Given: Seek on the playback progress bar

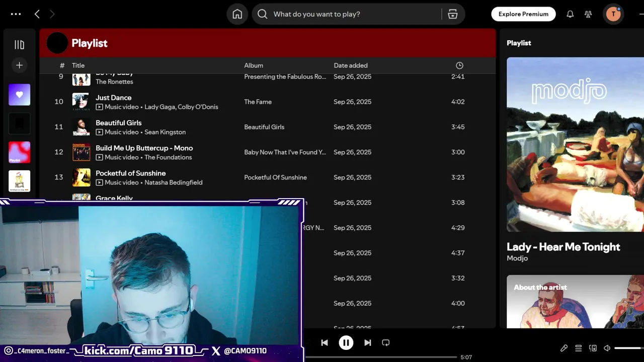Looking at the screenshot, I should (381, 357).
